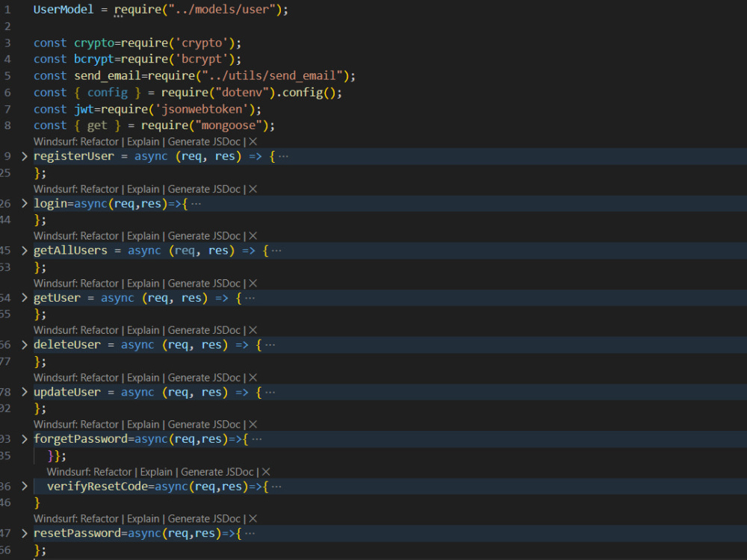Dismiss the X above deleteUser

253,331
